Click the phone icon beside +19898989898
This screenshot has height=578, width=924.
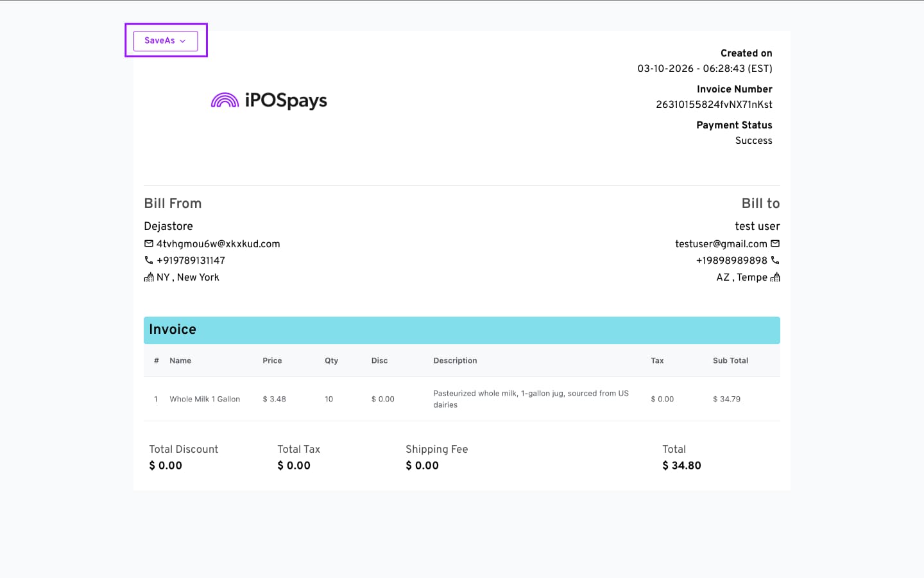[775, 261]
